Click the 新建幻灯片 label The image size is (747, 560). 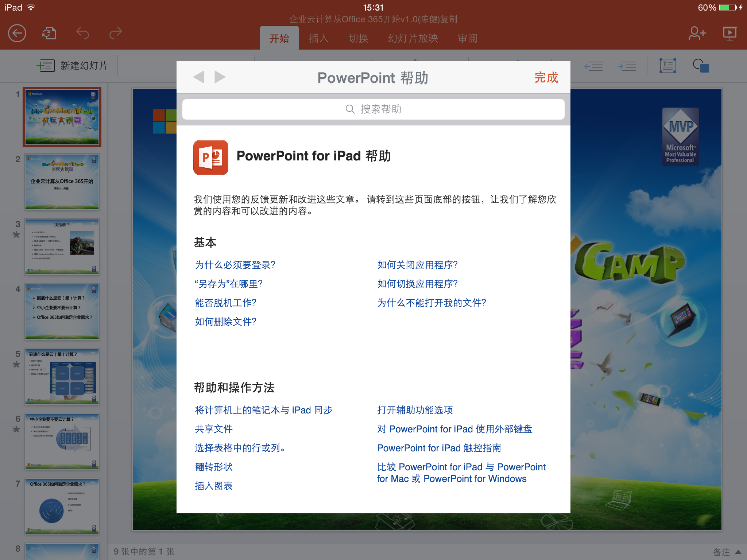click(84, 66)
